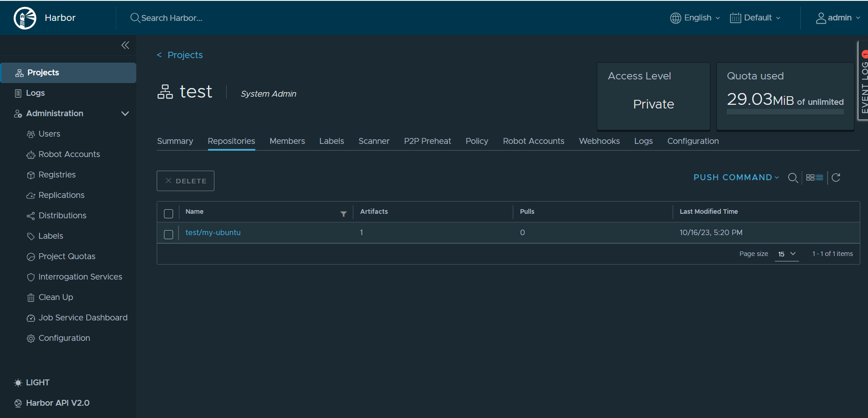868x418 pixels.
Task: Click the Robot Accounts robot icon
Action: 31,155
